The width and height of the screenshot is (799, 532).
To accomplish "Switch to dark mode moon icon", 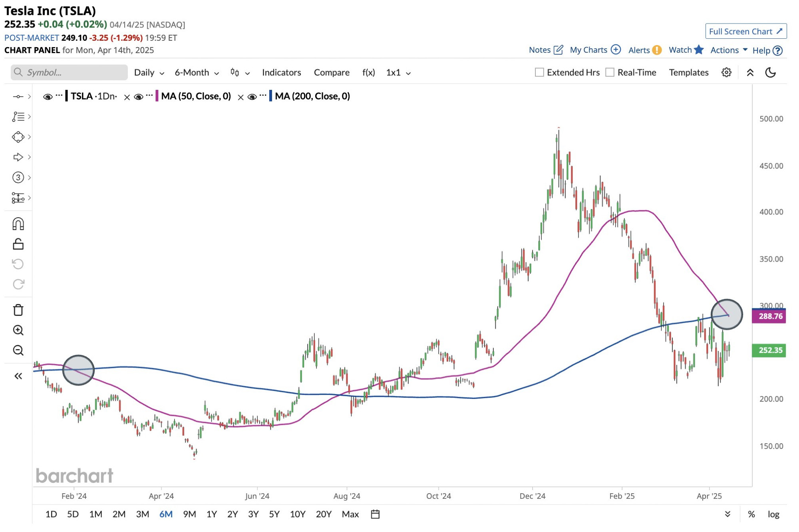I will pos(770,72).
